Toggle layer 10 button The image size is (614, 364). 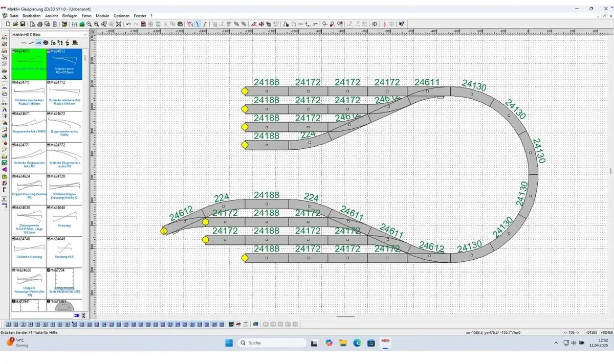pos(74,324)
